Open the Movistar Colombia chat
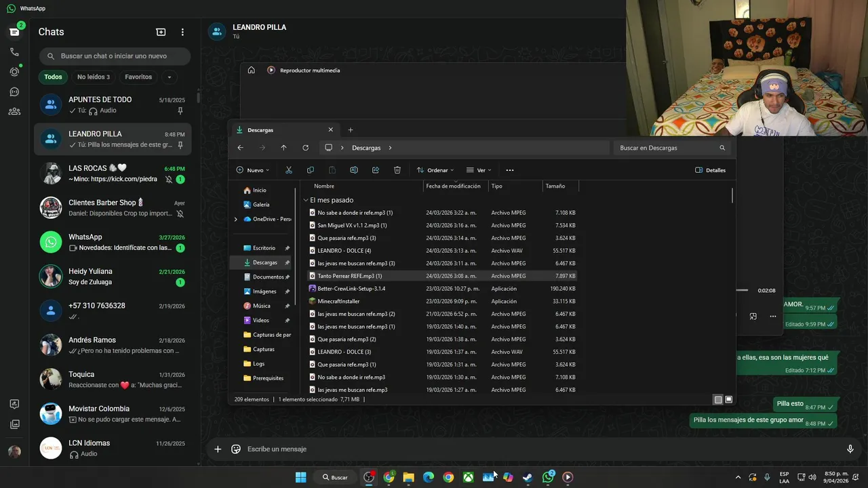 point(113,414)
